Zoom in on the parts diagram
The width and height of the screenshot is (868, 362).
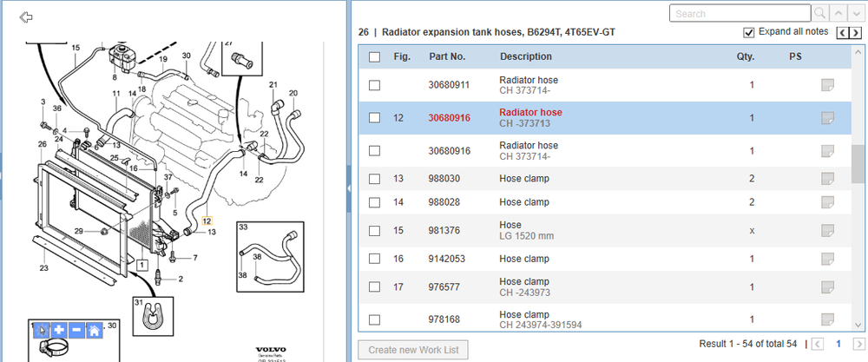point(58,330)
